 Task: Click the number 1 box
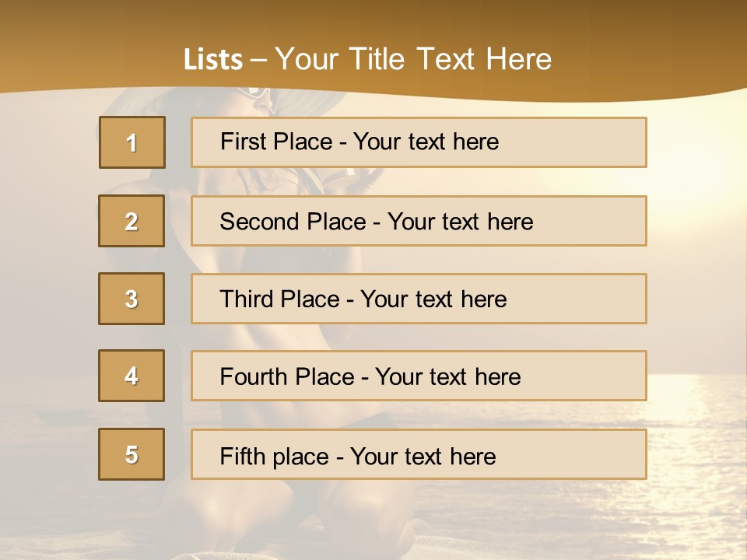tap(132, 142)
